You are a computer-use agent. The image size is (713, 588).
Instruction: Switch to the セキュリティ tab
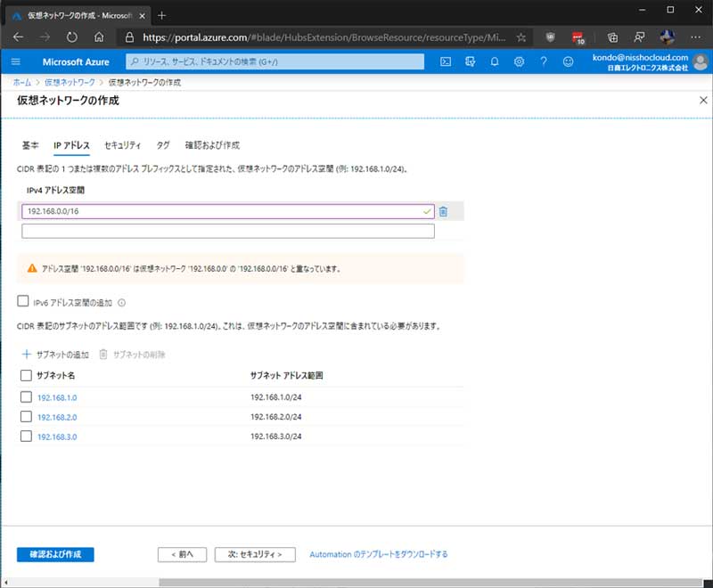[122, 145]
